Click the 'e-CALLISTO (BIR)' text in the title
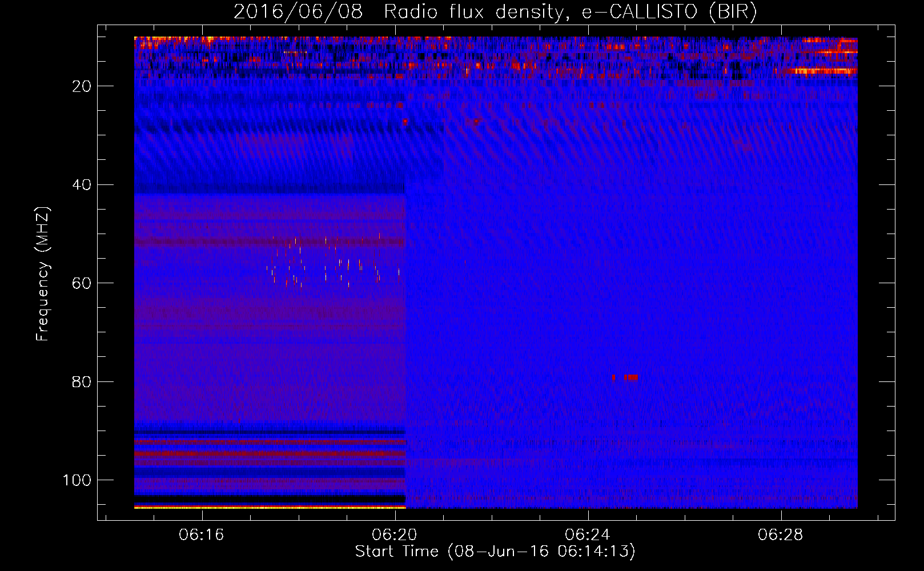 pos(669,12)
